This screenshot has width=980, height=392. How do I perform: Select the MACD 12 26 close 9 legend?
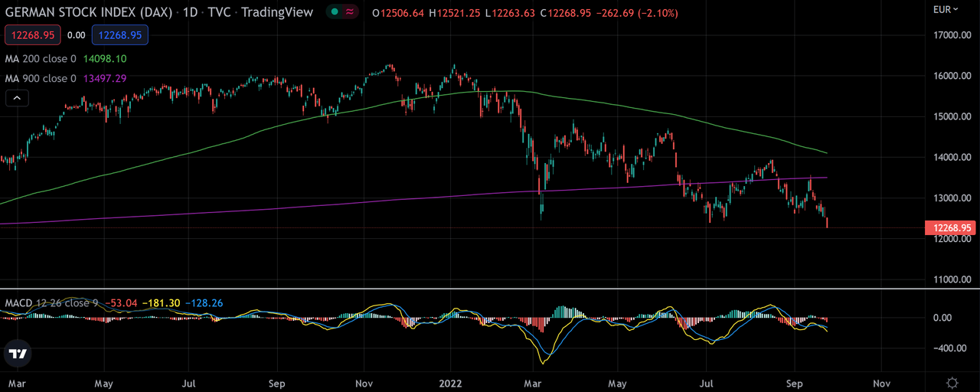[x=51, y=303]
